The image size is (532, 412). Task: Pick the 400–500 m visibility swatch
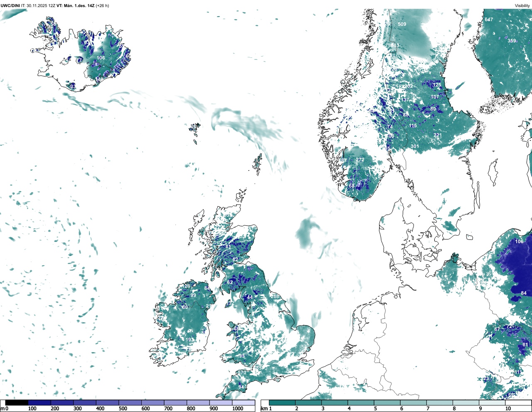[108, 402]
